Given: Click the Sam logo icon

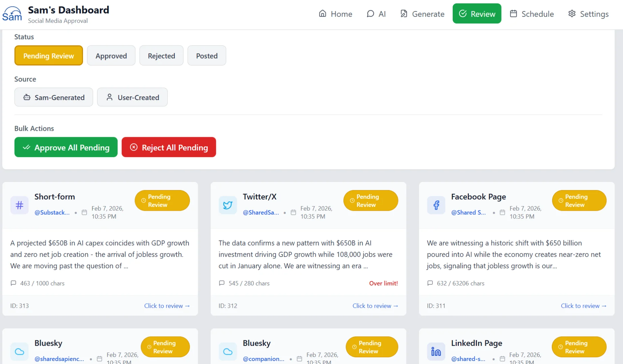Looking at the screenshot, I should click(12, 14).
